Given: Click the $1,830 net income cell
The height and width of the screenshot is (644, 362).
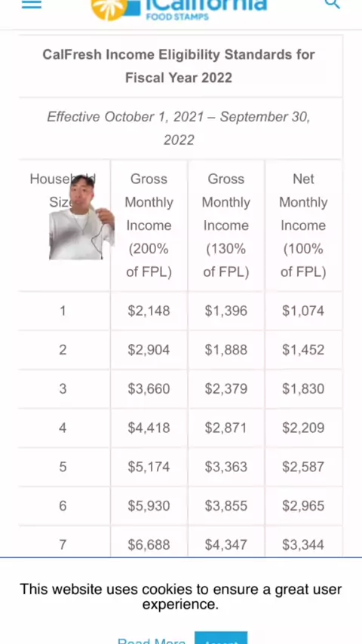Looking at the screenshot, I should [x=303, y=389].
